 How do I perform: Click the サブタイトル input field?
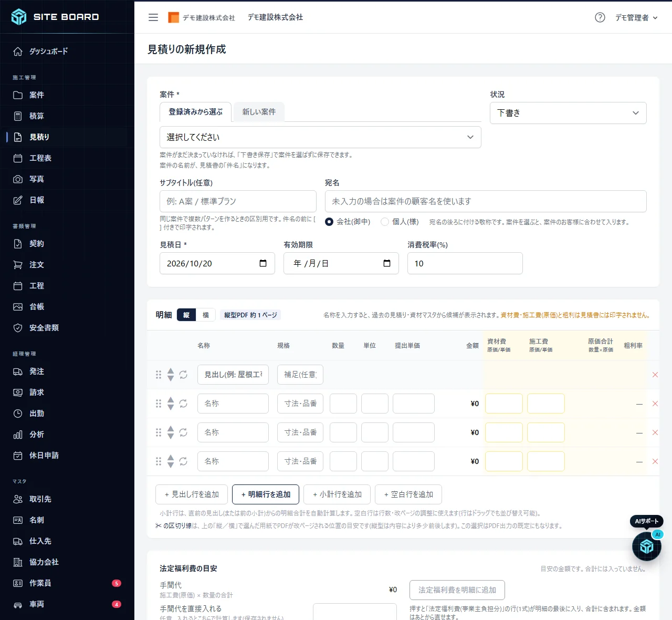pos(238,201)
